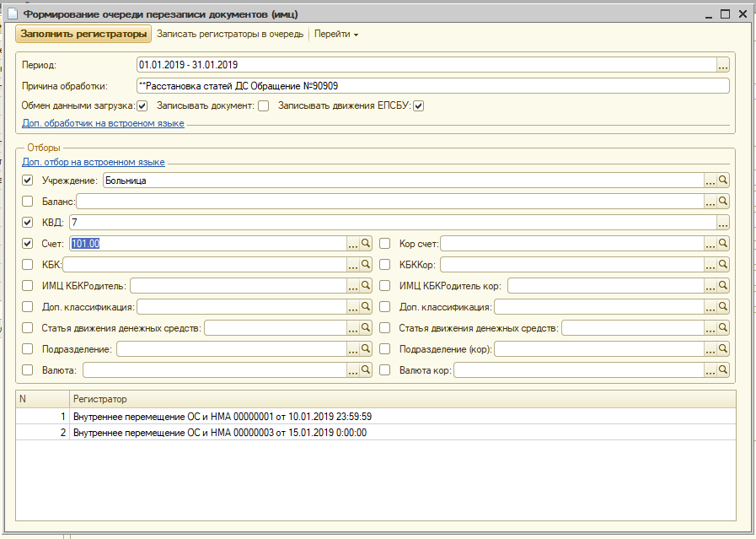Select row Внутреннее перемещение ОС и НМА 00000003
The image size is (756, 539).
click(220, 433)
